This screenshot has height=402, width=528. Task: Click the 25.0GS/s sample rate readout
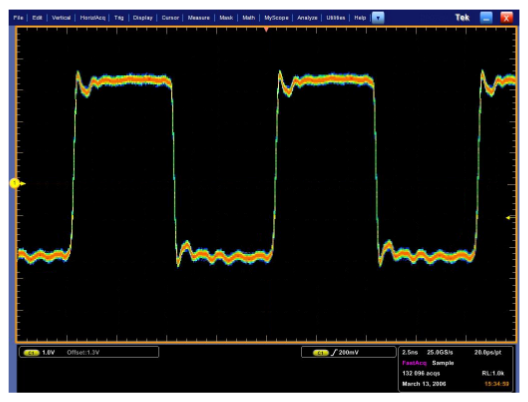pyautogui.click(x=440, y=353)
